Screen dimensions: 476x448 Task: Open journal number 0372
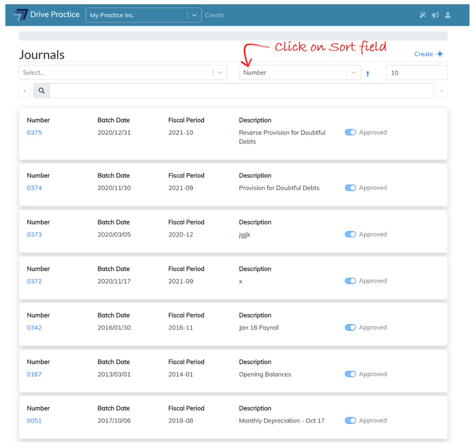tap(34, 281)
